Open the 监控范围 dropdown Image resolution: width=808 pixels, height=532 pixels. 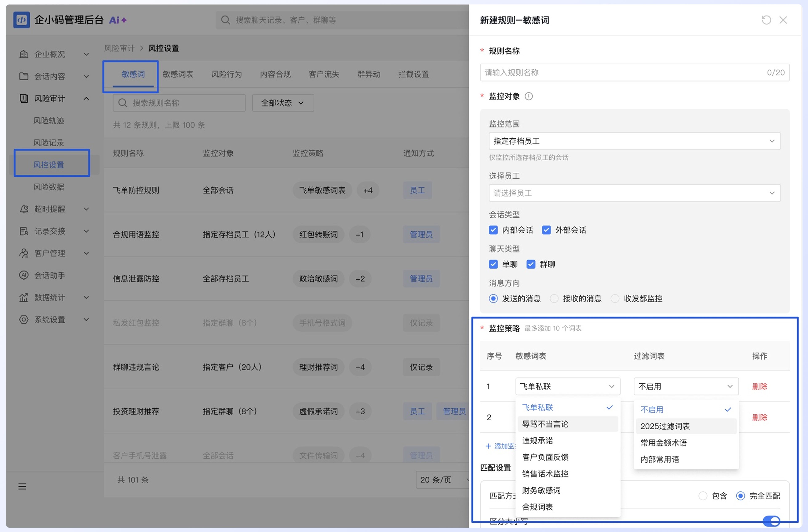click(x=635, y=141)
